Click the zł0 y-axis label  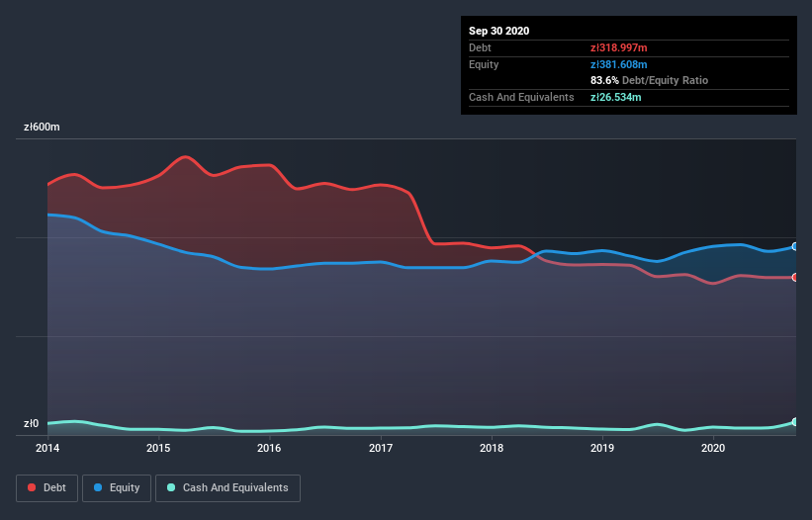[31, 424]
